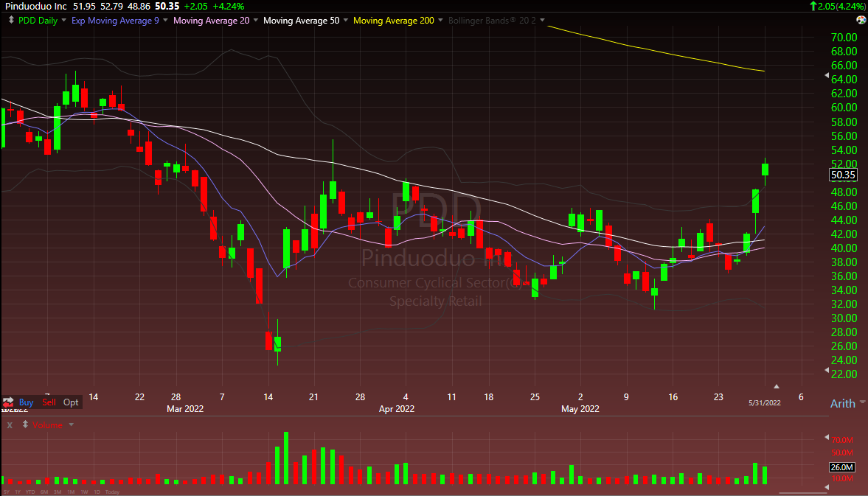The width and height of the screenshot is (868, 496).
Task: Click the PDD Daily chart label
Action: 38,21
